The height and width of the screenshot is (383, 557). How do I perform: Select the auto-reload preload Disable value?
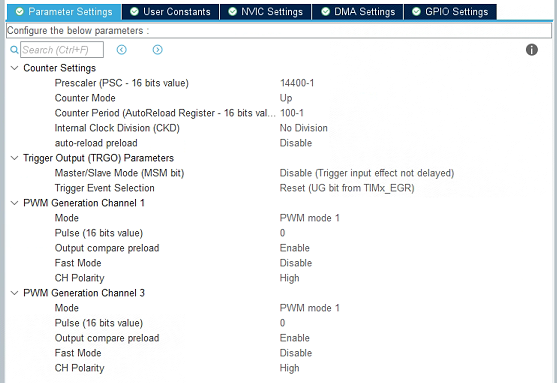pos(296,143)
